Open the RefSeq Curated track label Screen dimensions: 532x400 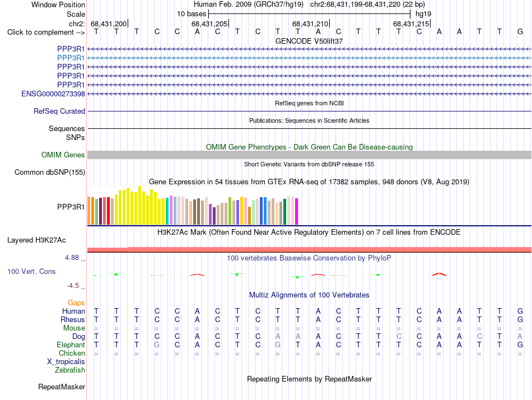point(59,111)
